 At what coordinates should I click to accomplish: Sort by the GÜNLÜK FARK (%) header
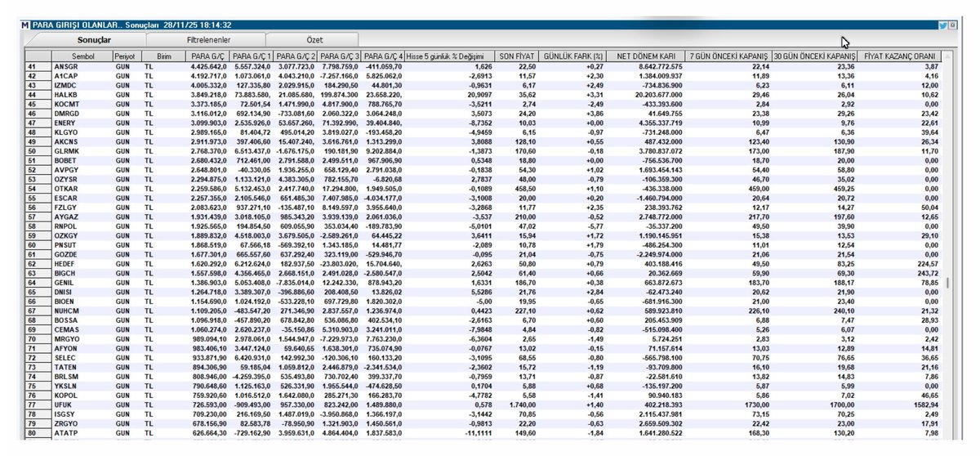coord(572,56)
